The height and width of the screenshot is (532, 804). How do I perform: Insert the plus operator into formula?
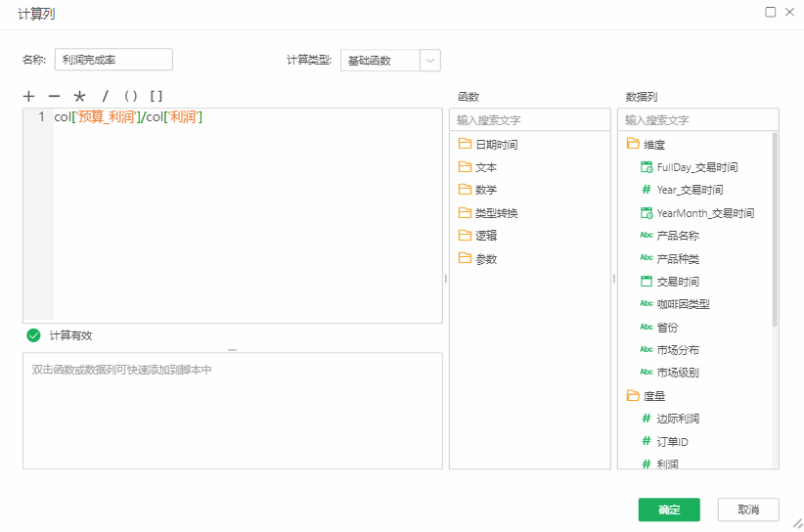click(x=28, y=96)
